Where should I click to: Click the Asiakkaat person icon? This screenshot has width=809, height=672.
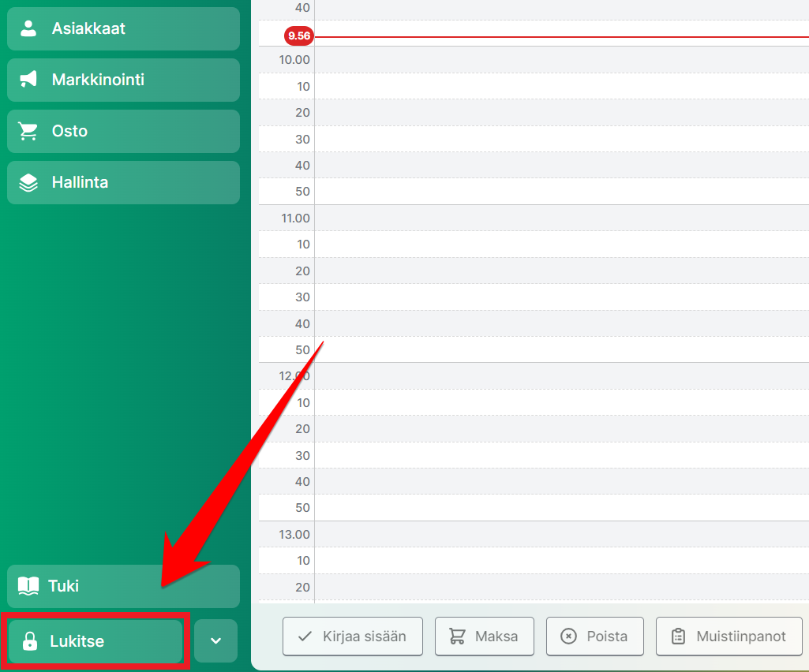(28, 28)
